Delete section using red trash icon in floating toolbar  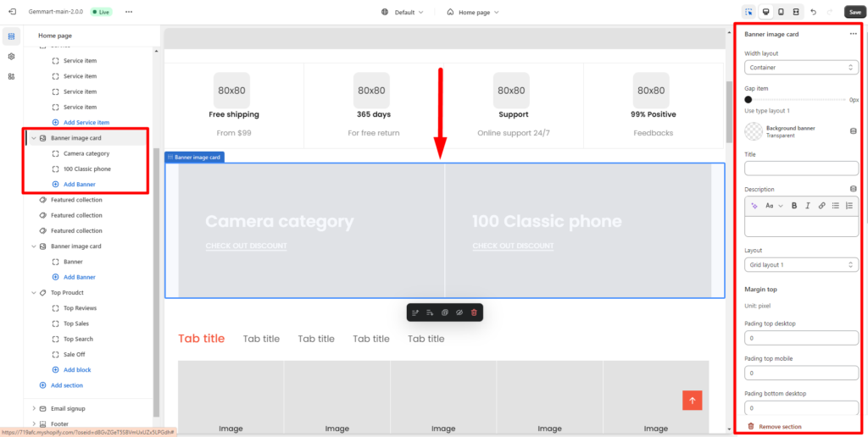(x=474, y=313)
